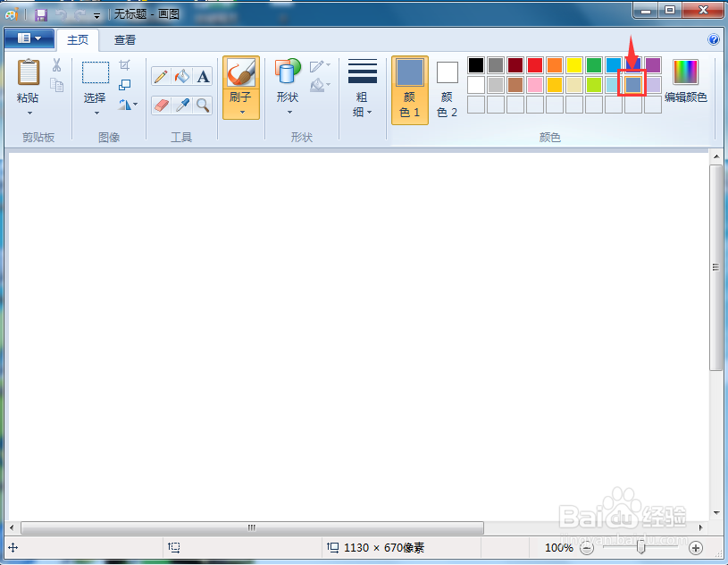Open the shape Fill dropdown
The height and width of the screenshot is (565, 728).
coord(320,85)
